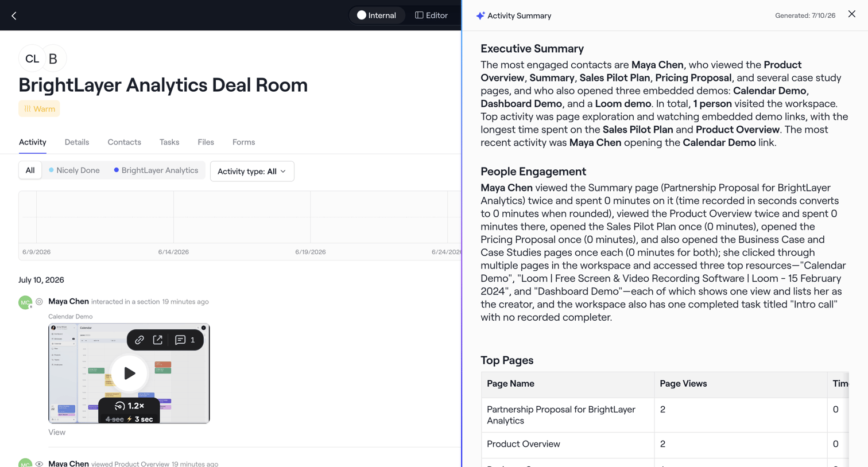Click the 6/14/2026 date on chart
868x467 pixels.
(x=173, y=252)
